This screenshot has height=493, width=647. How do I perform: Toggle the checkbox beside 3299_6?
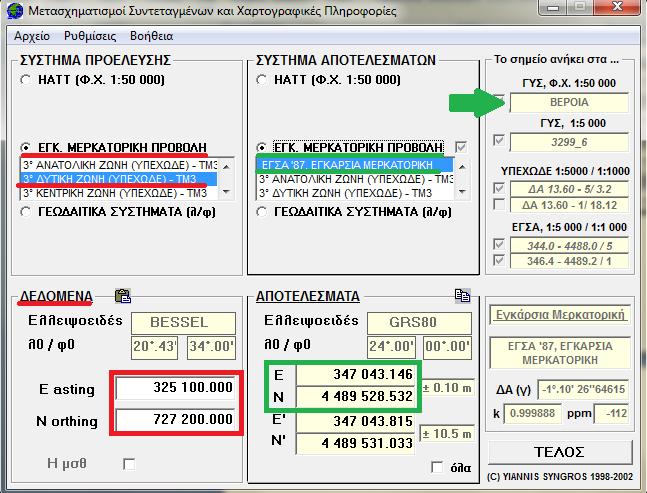pos(499,140)
